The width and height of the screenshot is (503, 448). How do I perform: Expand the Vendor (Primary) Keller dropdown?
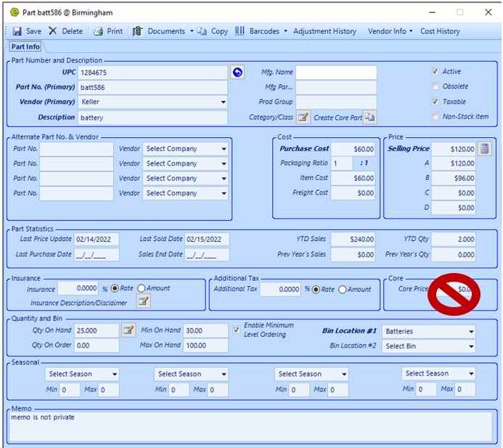pyautogui.click(x=223, y=102)
